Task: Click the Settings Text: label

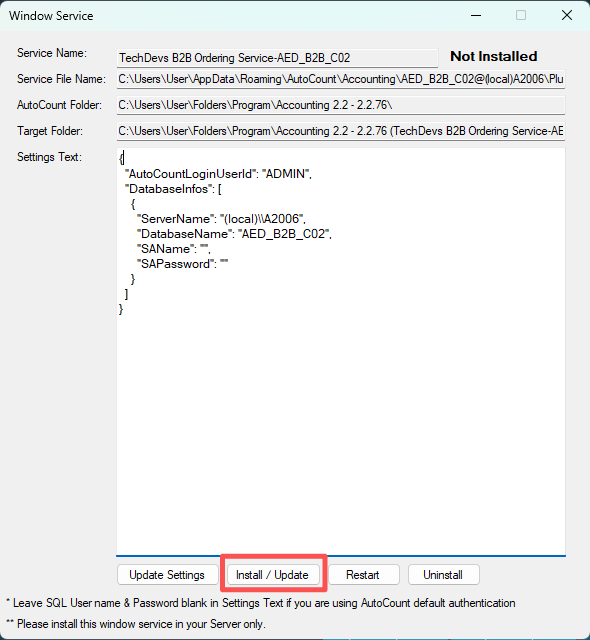Action: [49, 157]
